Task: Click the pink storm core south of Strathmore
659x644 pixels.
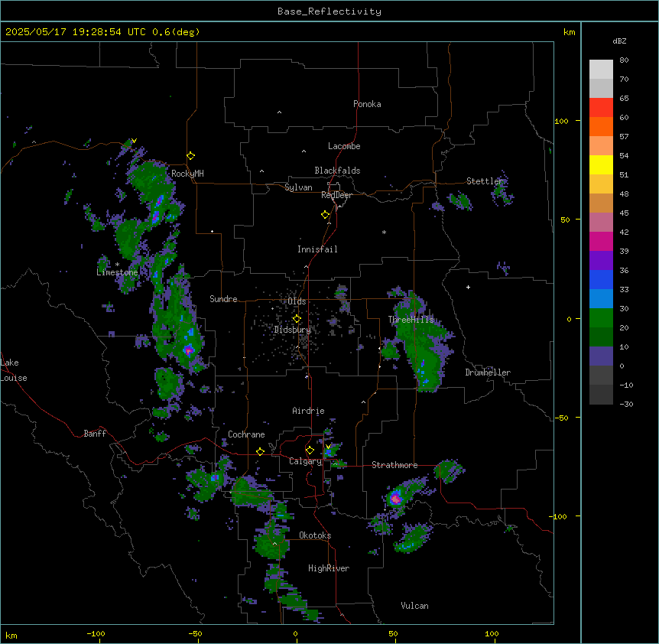Action: click(395, 499)
